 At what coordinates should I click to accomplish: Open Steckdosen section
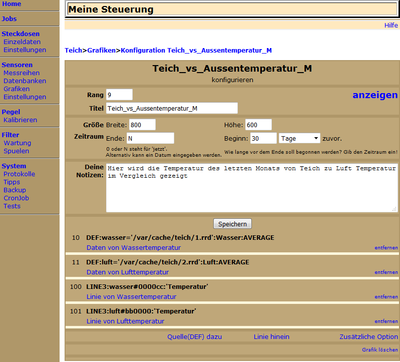point(20,34)
